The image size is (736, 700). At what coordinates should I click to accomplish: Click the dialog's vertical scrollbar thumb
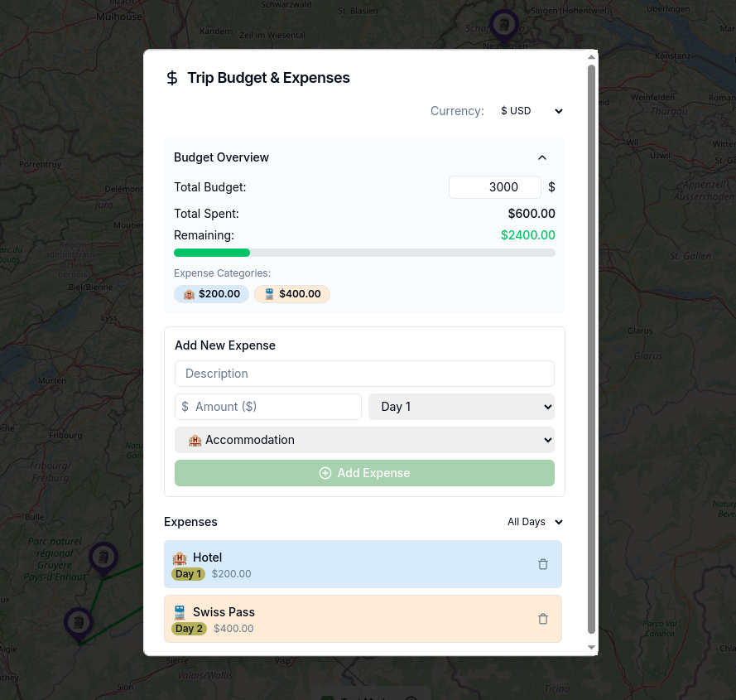point(591,349)
